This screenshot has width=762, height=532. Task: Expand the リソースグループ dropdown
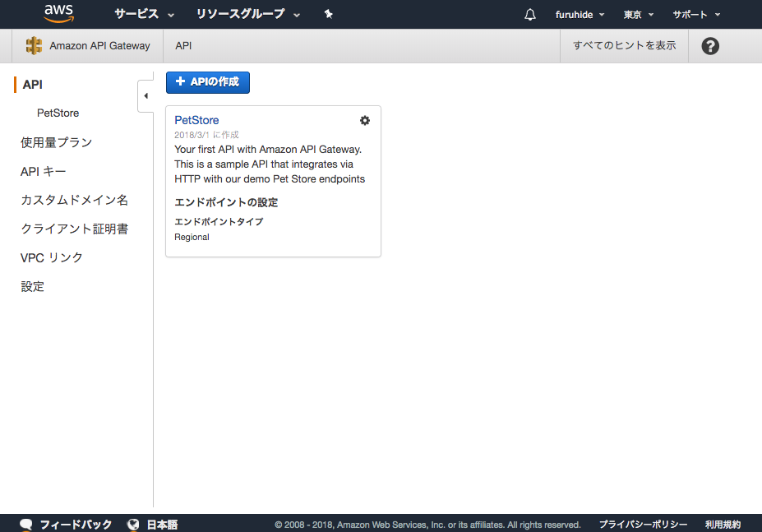[x=240, y=14]
